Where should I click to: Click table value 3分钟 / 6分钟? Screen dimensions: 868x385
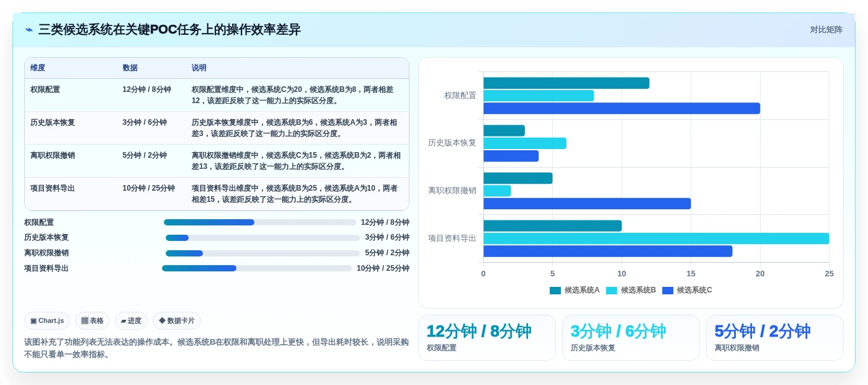[x=145, y=122]
